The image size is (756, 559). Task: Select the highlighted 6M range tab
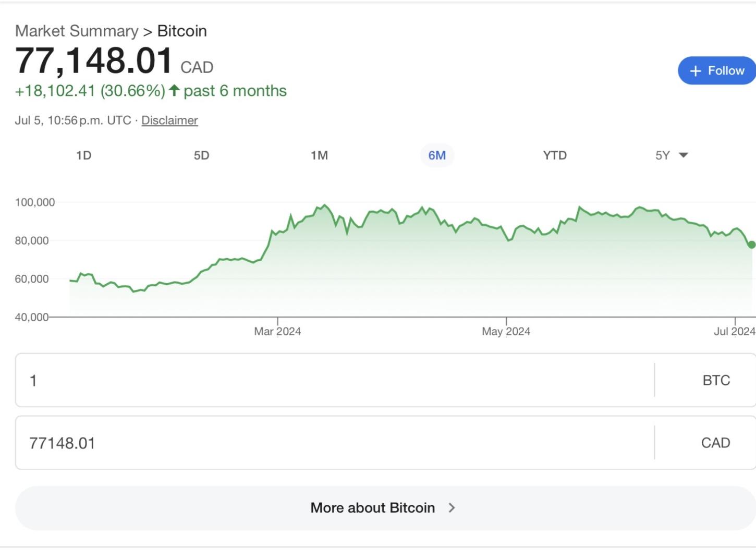click(x=437, y=155)
